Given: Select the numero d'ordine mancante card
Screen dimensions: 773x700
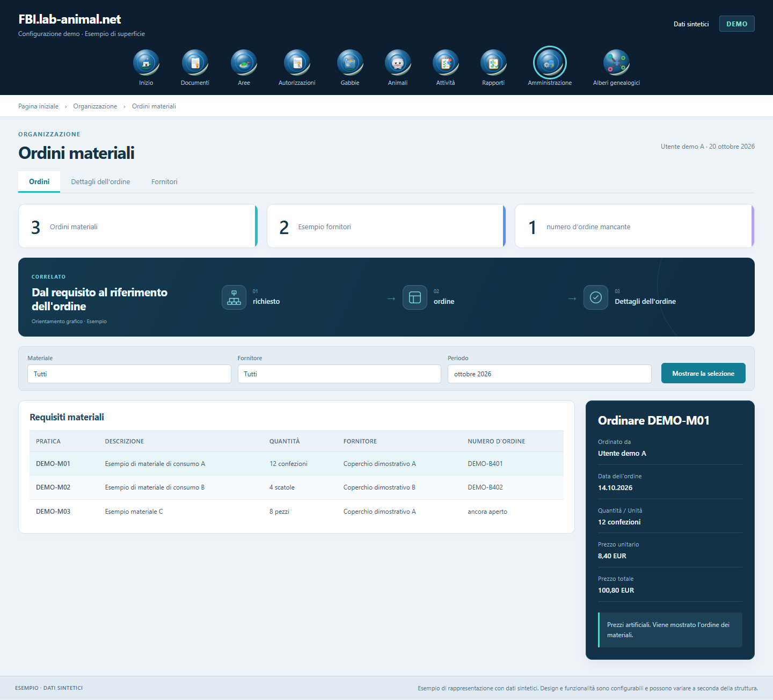Looking at the screenshot, I should [x=635, y=226].
